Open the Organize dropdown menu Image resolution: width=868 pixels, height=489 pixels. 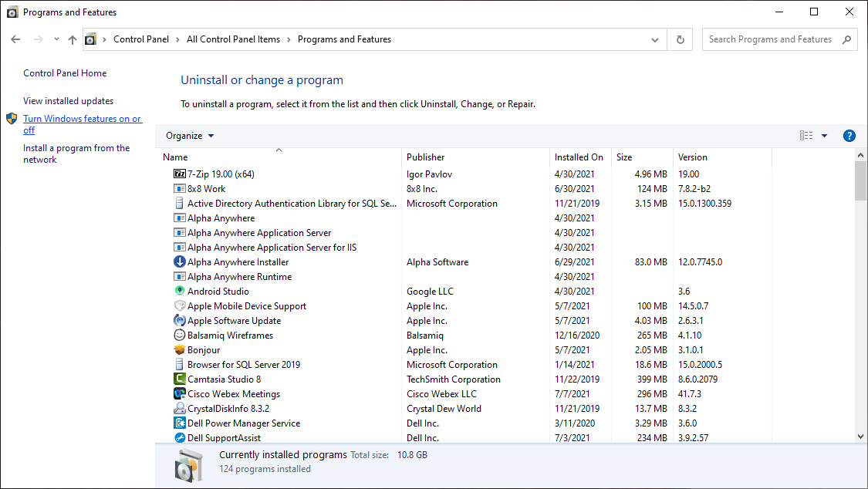point(190,136)
